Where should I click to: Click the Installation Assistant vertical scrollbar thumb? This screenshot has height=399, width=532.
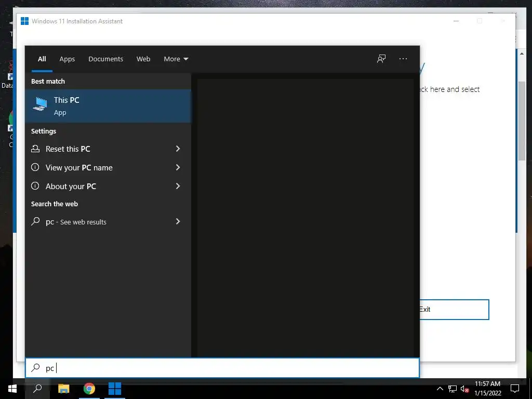pos(522,121)
